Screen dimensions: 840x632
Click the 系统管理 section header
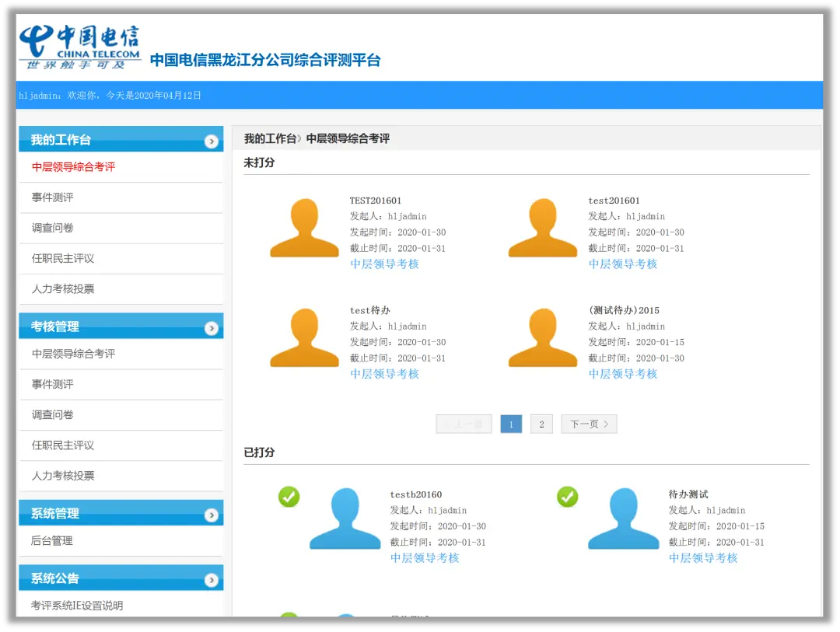tap(121, 513)
